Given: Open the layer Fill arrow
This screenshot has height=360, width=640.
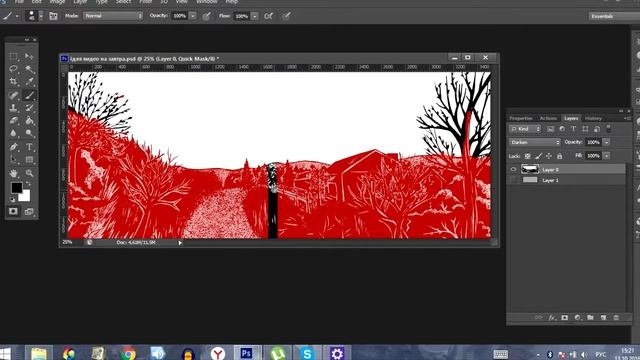Looking at the screenshot, I should click(607, 156).
